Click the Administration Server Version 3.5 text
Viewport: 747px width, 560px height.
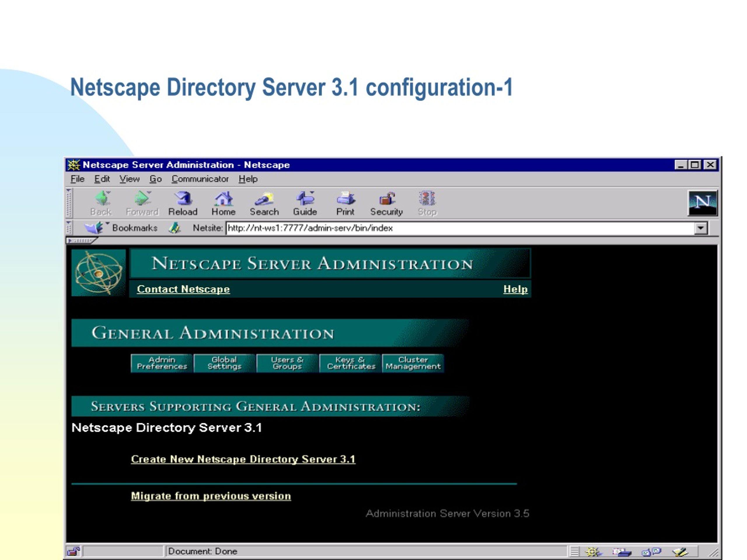pyautogui.click(x=447, y=514)
